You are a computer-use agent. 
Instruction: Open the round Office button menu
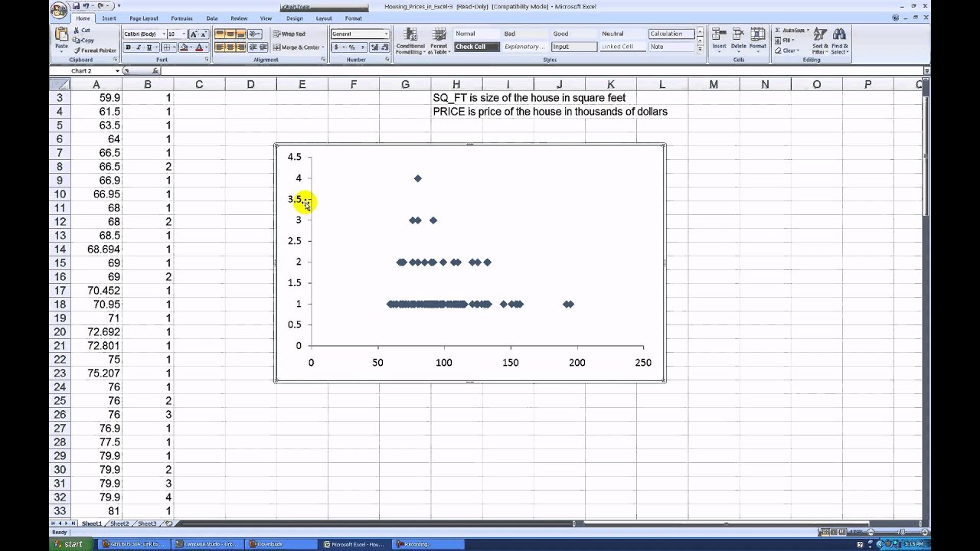click(58, 9)
